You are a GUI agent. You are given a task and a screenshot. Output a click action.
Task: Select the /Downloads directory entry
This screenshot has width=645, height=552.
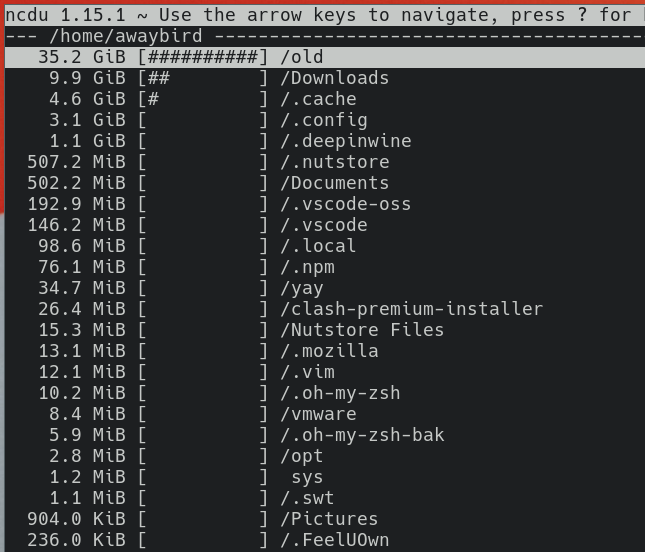coord(325,78)
